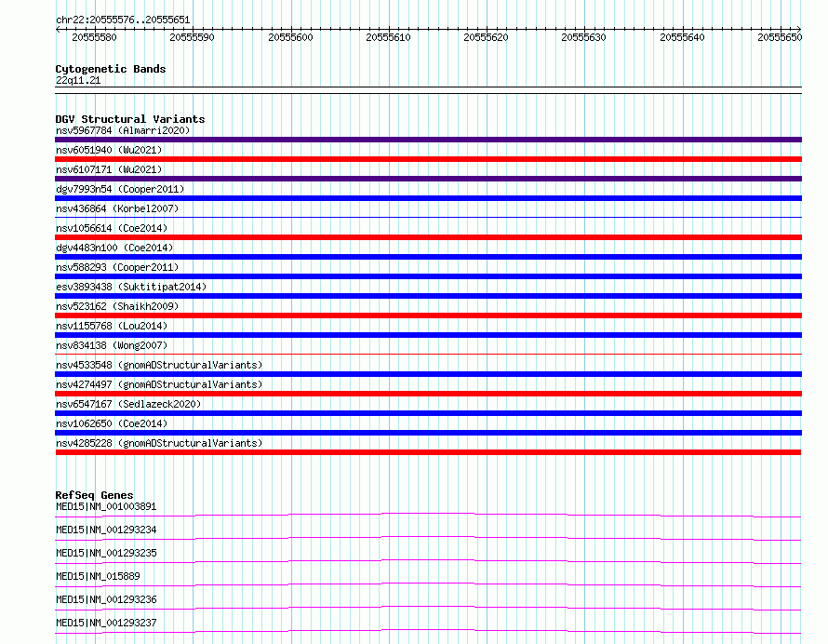Click the esv3893438 (Suktitipat2014) label
This screenshot has width=828, height=644.
(131, 287)
